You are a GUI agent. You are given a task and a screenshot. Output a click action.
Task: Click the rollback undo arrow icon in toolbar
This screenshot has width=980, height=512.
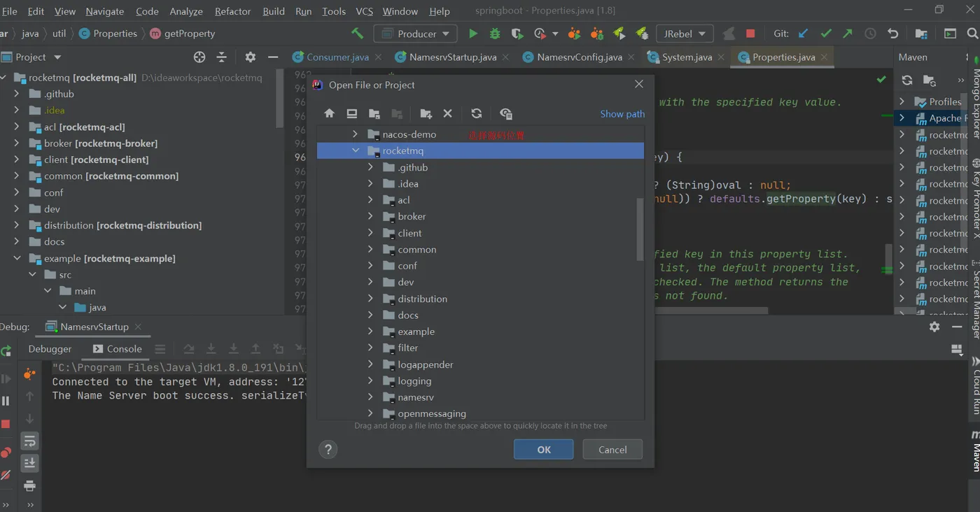[x=892, y=34]
